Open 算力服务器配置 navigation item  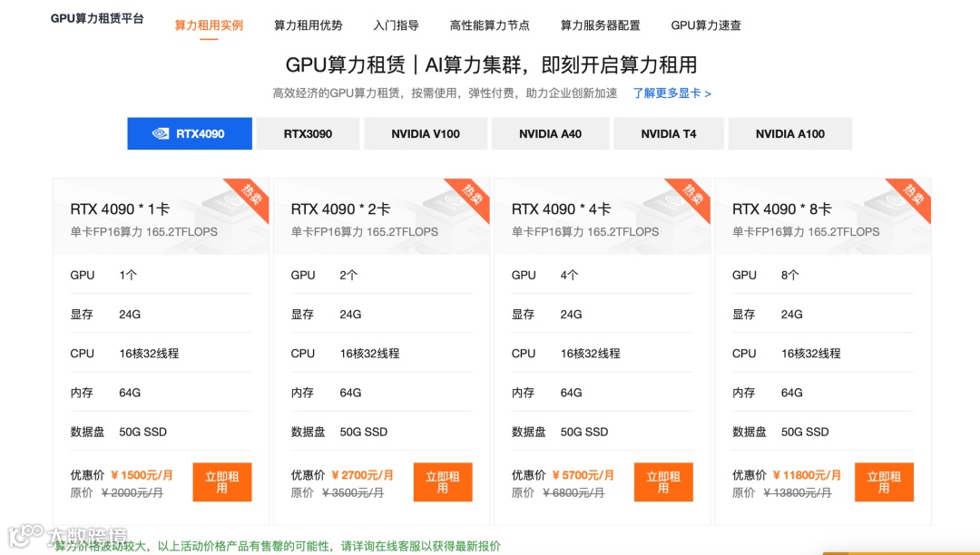[x=600, y=25]
